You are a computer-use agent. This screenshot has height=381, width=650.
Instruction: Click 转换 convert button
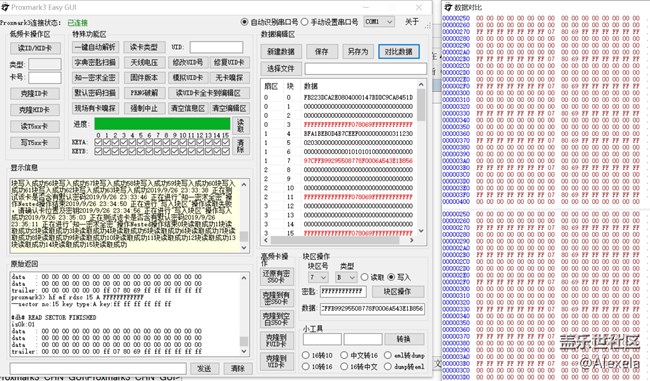pyautogui.click(x=404, y=340)
